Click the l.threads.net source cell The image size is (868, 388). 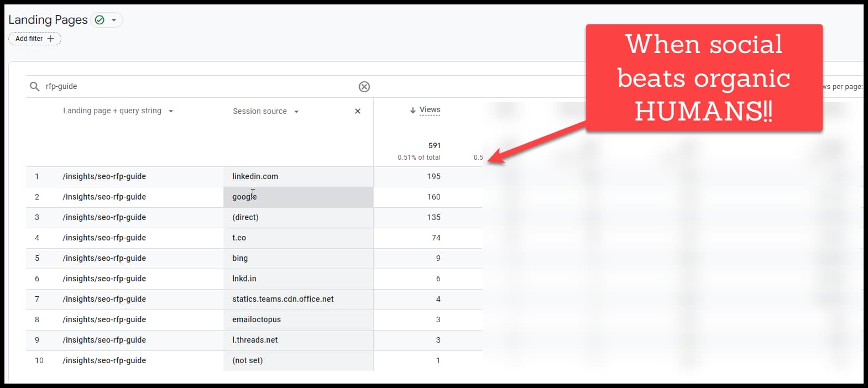[255, 340]
